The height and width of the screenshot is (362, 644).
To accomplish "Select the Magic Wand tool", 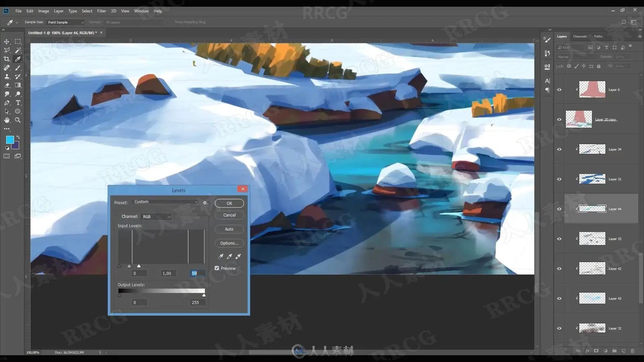I will point(18,50).
